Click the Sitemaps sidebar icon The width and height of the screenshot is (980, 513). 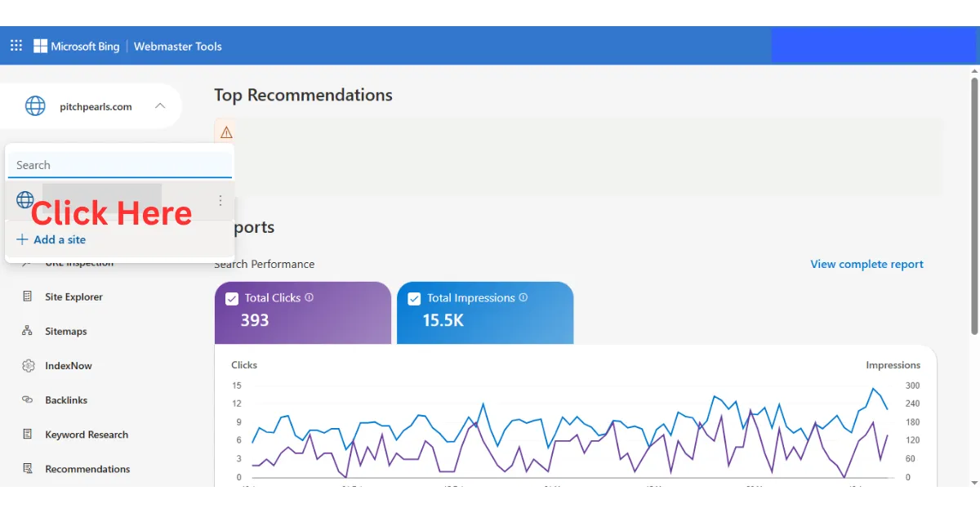[x=28, y=331]
